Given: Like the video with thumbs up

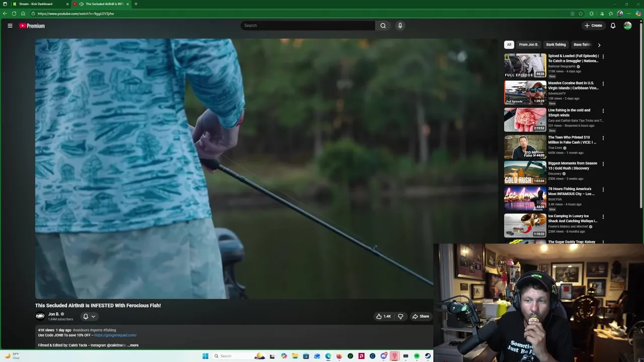Looking at the screenshot, I should click(383, 316).
